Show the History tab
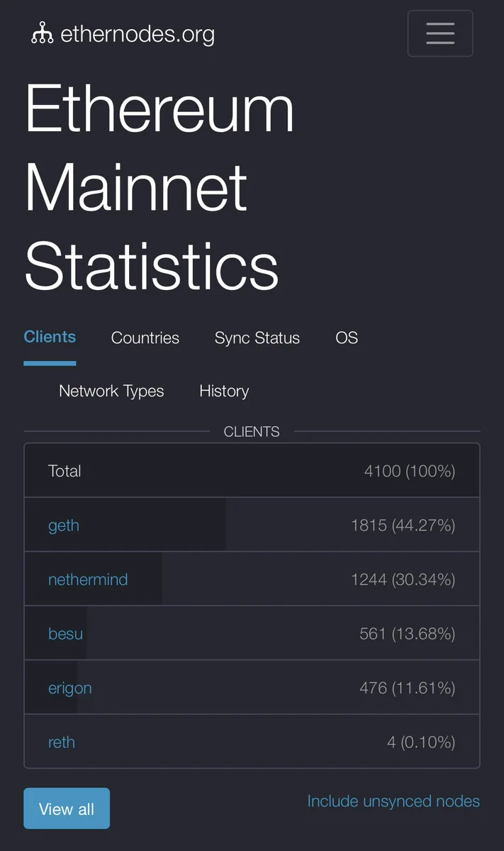This screenshot has width=504, height=851. pyautogui.click(x=224, y=391)
